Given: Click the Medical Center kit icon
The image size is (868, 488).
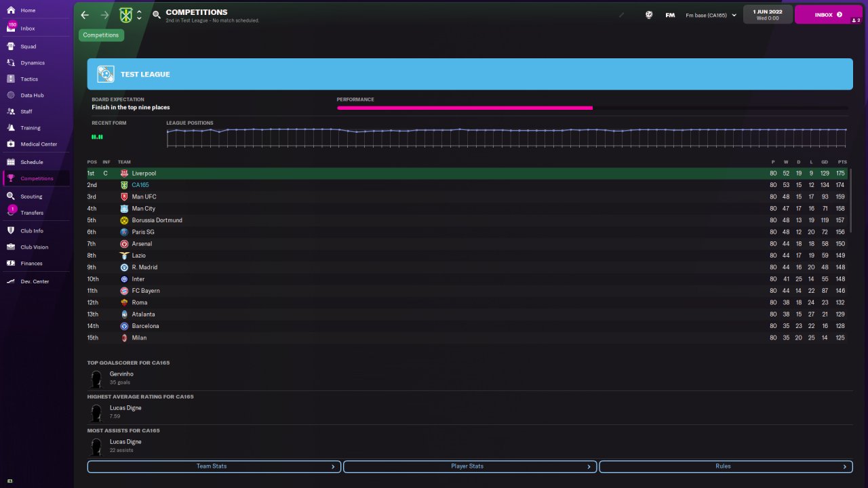Looking at the screenshot, I should pyautogui.click(x=11, y=144).
